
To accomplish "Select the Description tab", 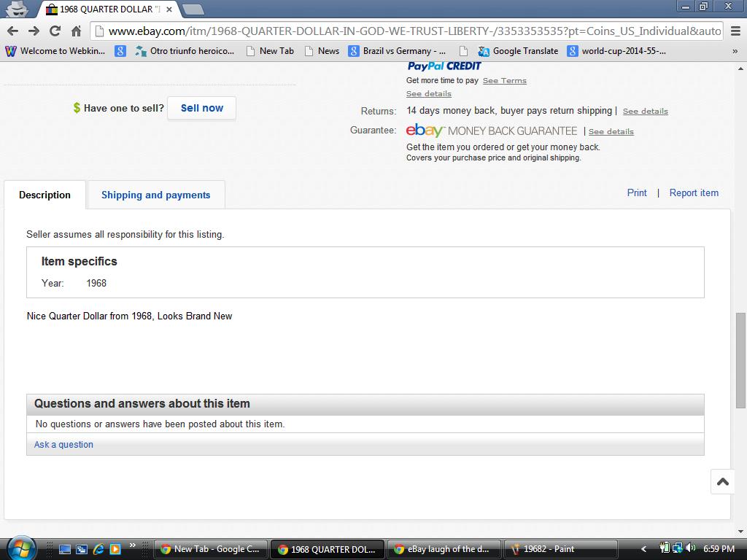I will [x=44, y=195].
